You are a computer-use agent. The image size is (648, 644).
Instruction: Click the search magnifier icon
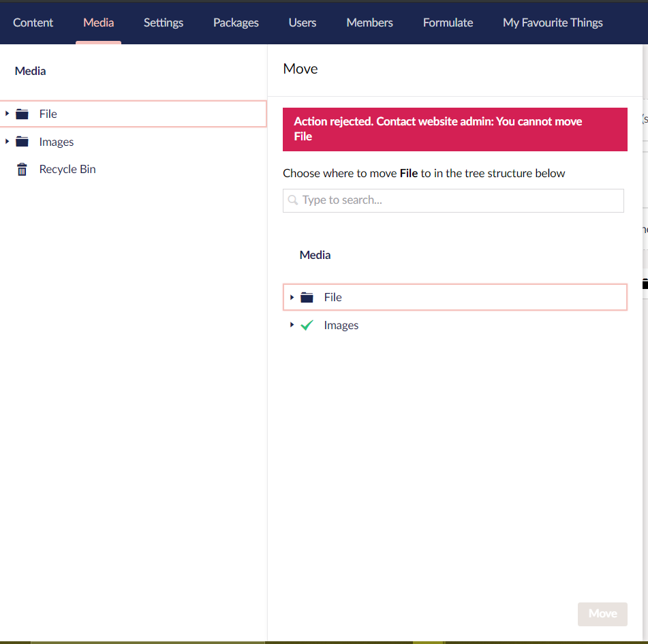click(x=292, y=200)
